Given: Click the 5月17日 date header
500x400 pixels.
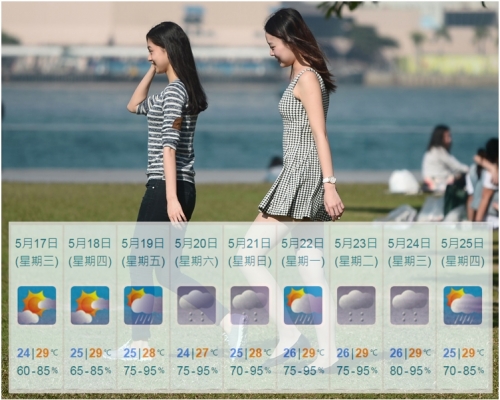Looking at the screenshot, I should [37, 243].
